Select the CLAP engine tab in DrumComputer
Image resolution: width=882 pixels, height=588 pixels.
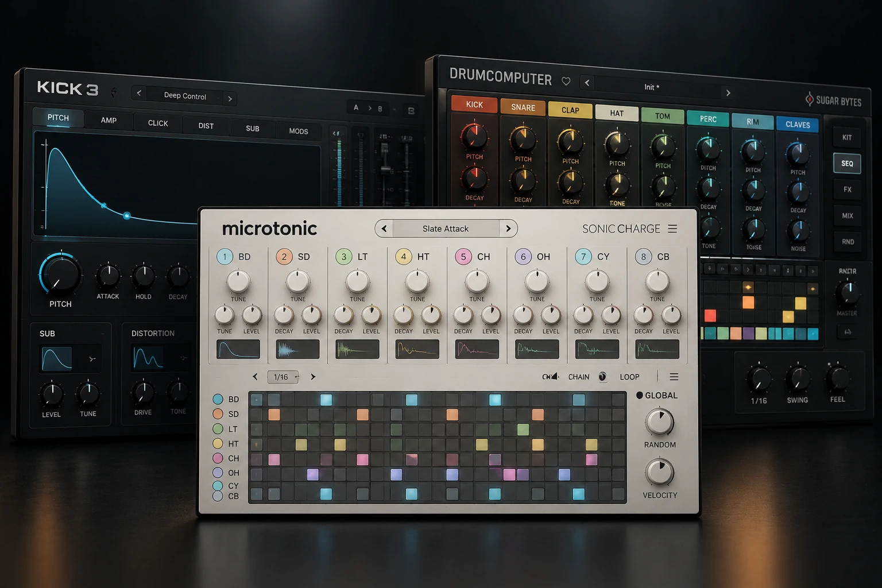pos(570,110)
